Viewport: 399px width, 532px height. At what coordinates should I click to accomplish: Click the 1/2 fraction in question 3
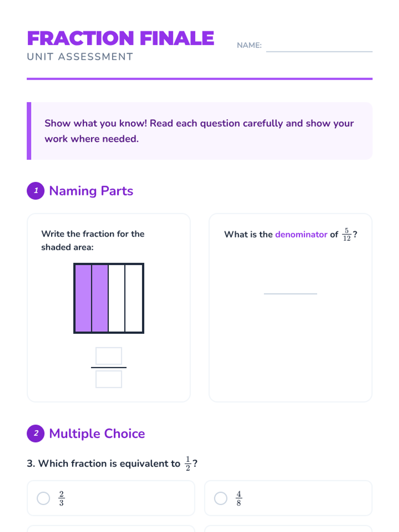point(188,464)
